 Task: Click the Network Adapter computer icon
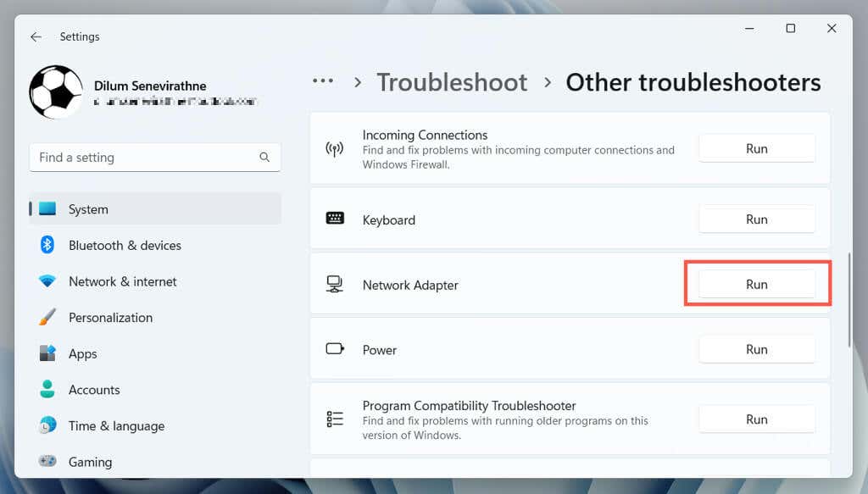pyautogui.click(x=334, y=284)
